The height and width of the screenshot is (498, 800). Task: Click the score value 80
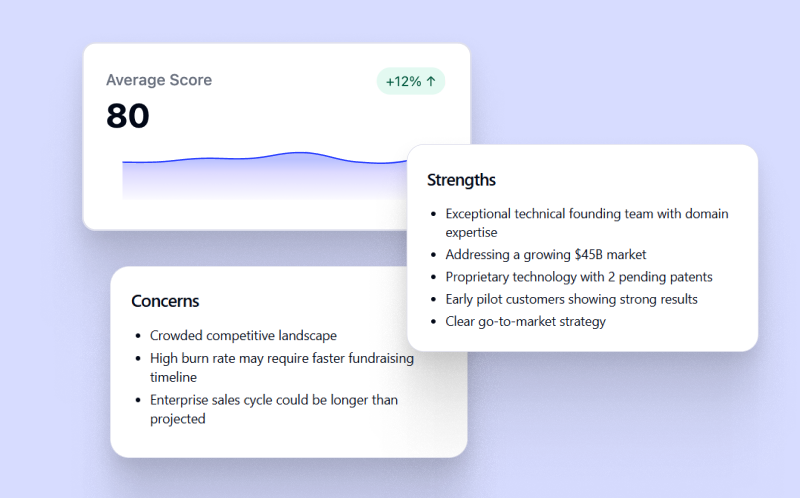click(x=128, y=116)
